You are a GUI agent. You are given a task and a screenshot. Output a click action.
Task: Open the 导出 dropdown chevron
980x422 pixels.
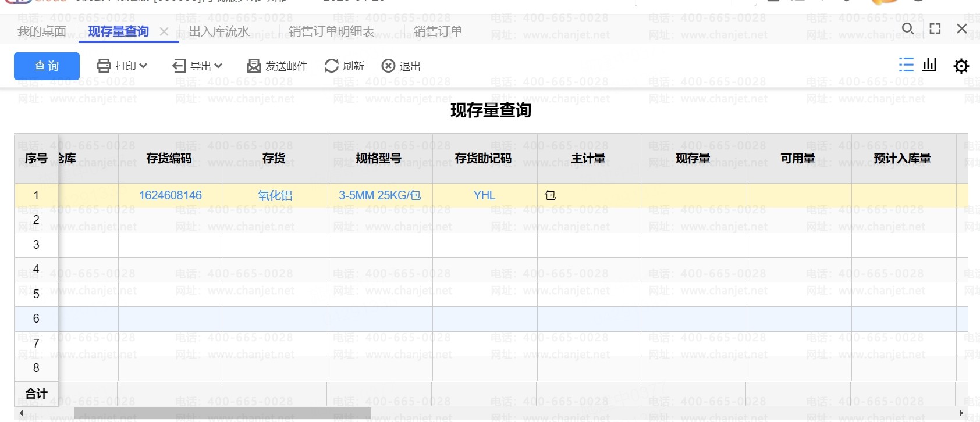pyautogui.click(x=219, y=66)
